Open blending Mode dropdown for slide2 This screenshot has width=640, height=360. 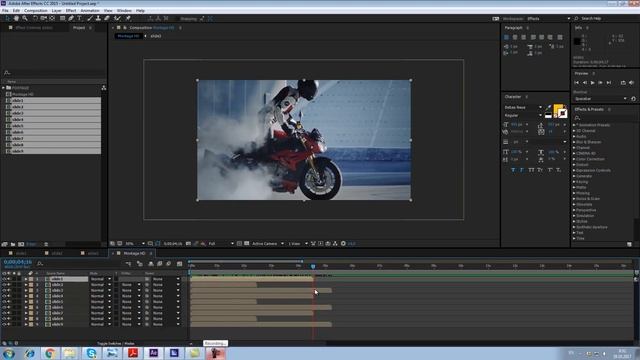click(x=101, y=285)
